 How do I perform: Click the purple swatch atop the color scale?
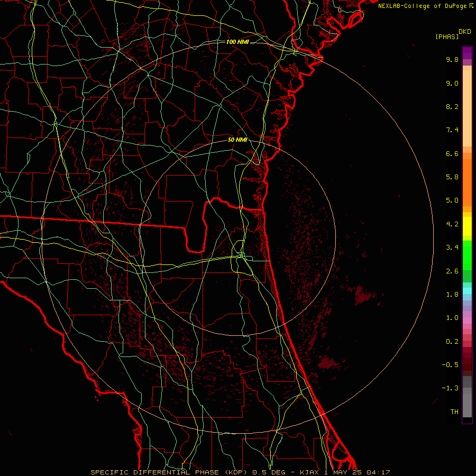467,53
